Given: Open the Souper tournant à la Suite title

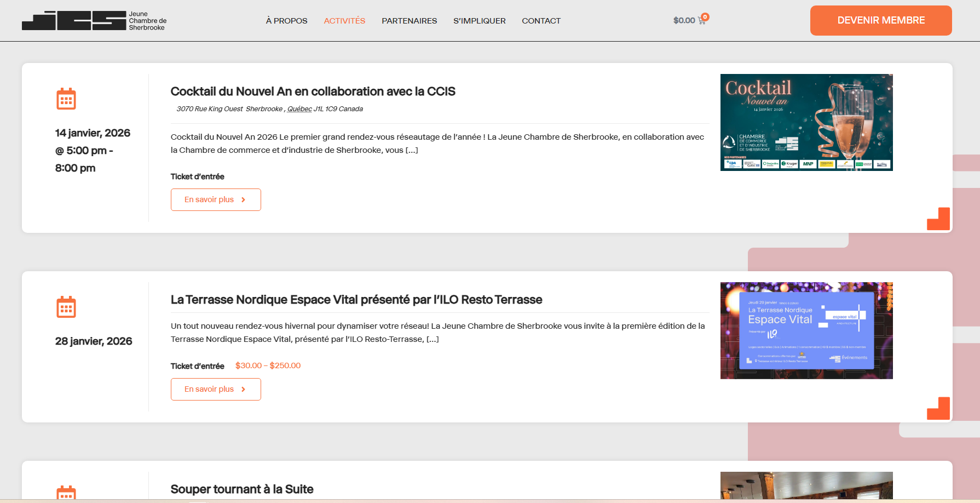Looking at the screenshot, I should (x=242, y=489).
